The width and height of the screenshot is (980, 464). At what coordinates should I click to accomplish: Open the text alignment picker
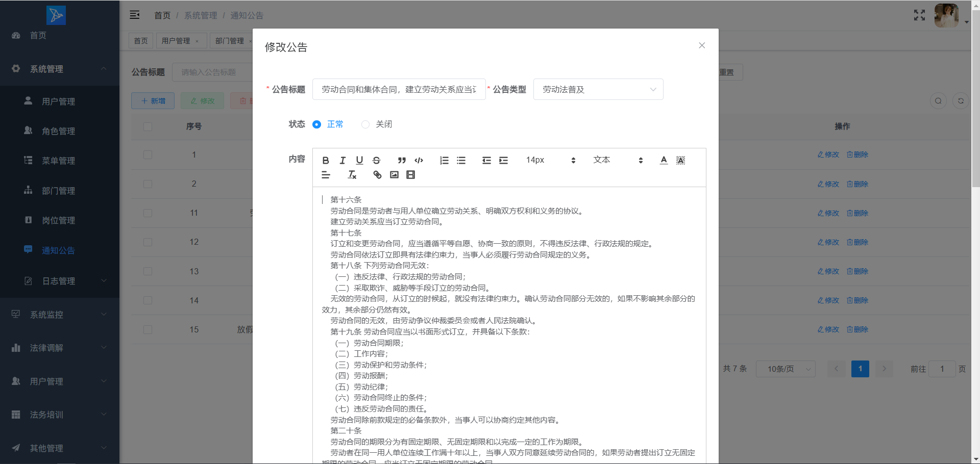[x=326, y=175]
